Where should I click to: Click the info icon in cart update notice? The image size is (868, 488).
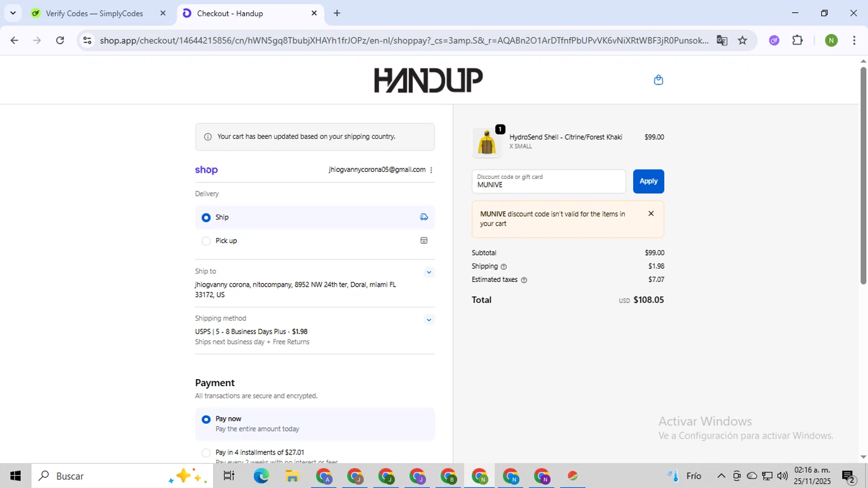coord(208,137)
